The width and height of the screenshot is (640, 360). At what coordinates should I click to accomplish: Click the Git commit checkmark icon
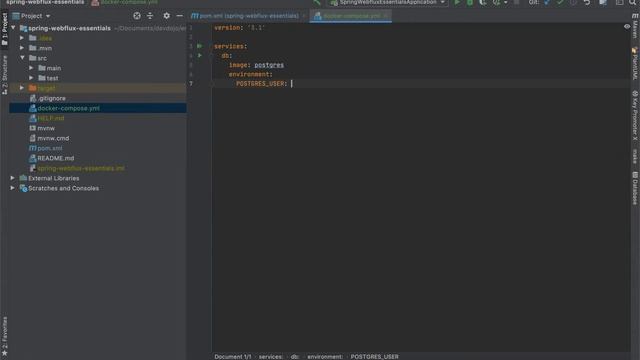point(560,2)
